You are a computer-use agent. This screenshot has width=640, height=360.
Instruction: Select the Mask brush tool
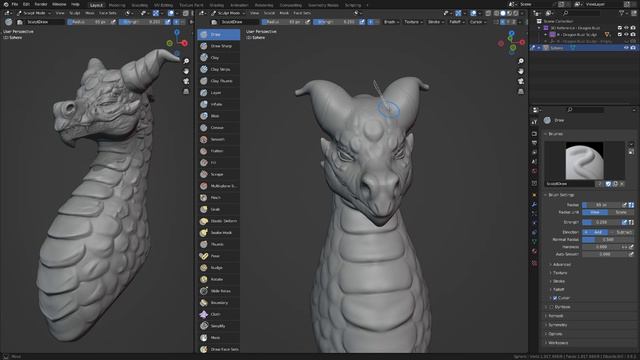(218, 338)
